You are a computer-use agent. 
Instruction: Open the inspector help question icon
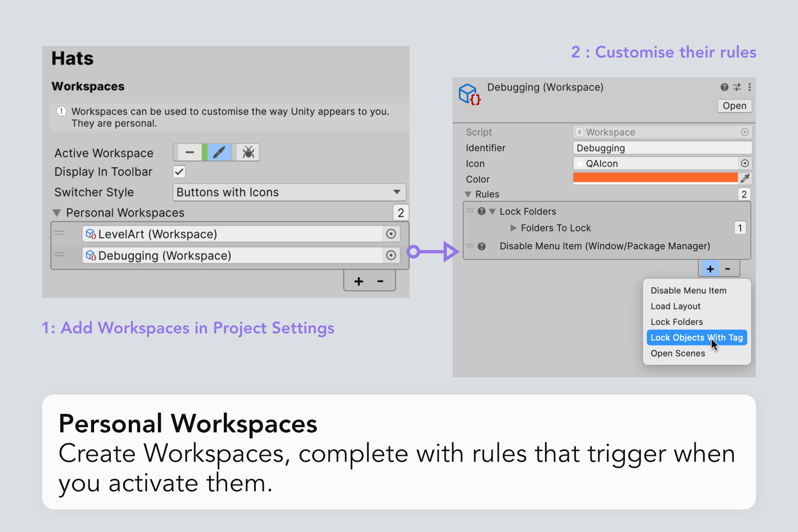[724, 87]
